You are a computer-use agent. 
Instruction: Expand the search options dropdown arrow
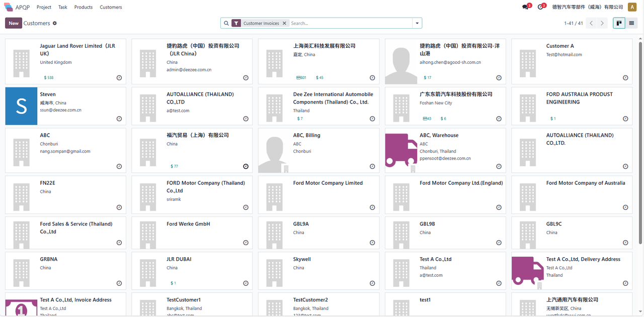417,23
